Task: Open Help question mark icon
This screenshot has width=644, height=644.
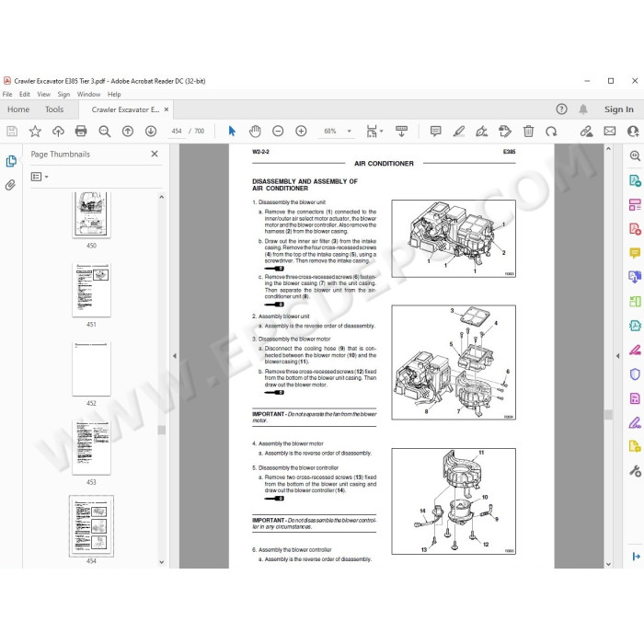Action: click(561, 109)
